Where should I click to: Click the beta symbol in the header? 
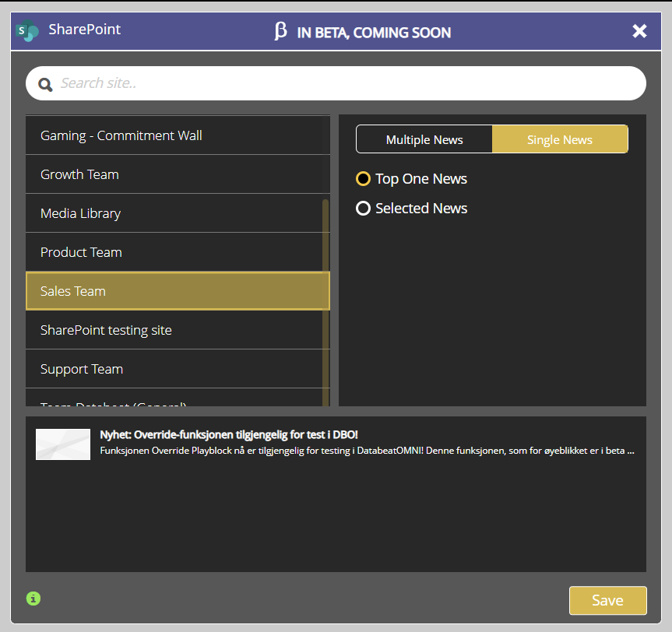[280, 32]
